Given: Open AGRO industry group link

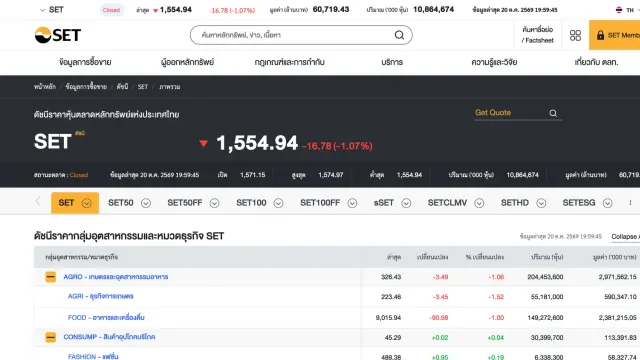Looking at the screenshot, I should pos(116,277).
